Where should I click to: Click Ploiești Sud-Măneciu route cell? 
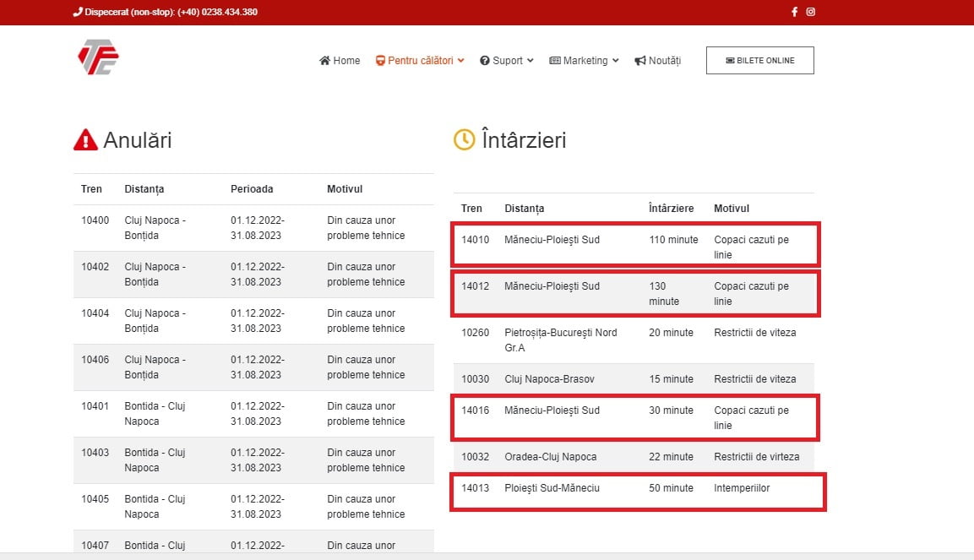click(552, 488)
